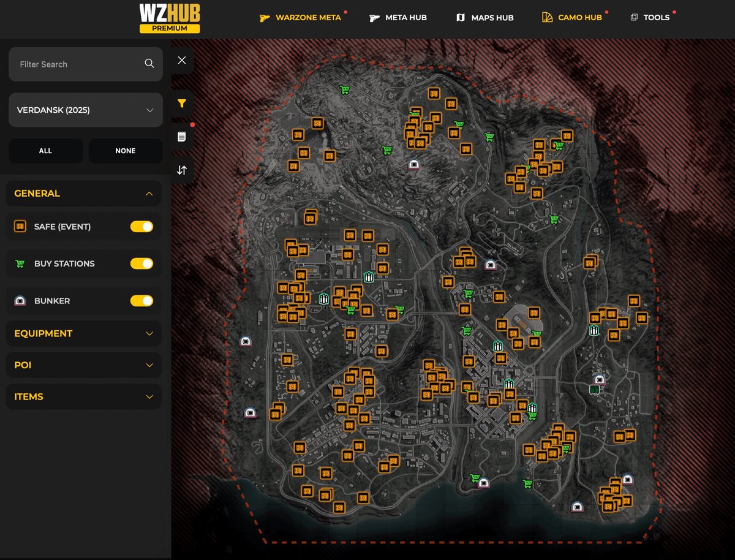The width and height of the screenshot is (735, 560).
Task: Click the magnifier icon in Filter Search
Action: (149, 64)
